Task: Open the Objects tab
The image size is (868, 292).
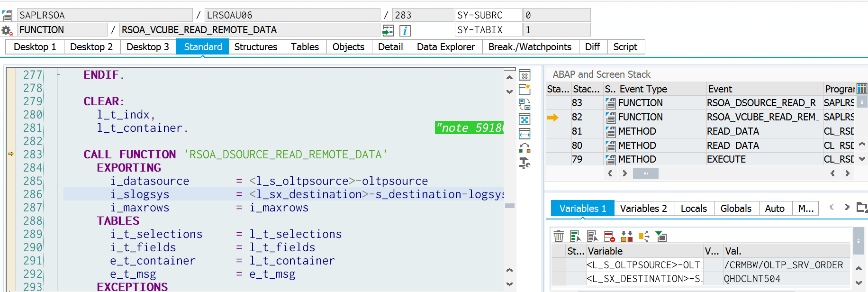Action: click(348, 47)
